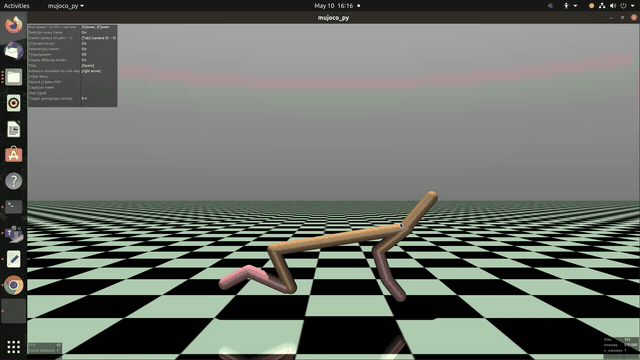Open the text editor pencil icon
Image resolution: width=640 pixels, height=360 pixels.
pyautogui.click(x=13, y=259)
